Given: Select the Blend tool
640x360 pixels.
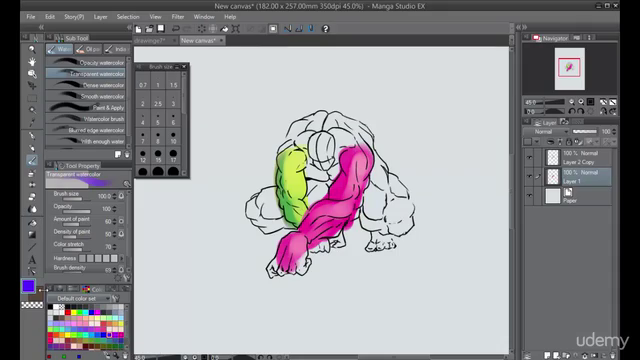Looking at the screenshot, I should 32,209.
